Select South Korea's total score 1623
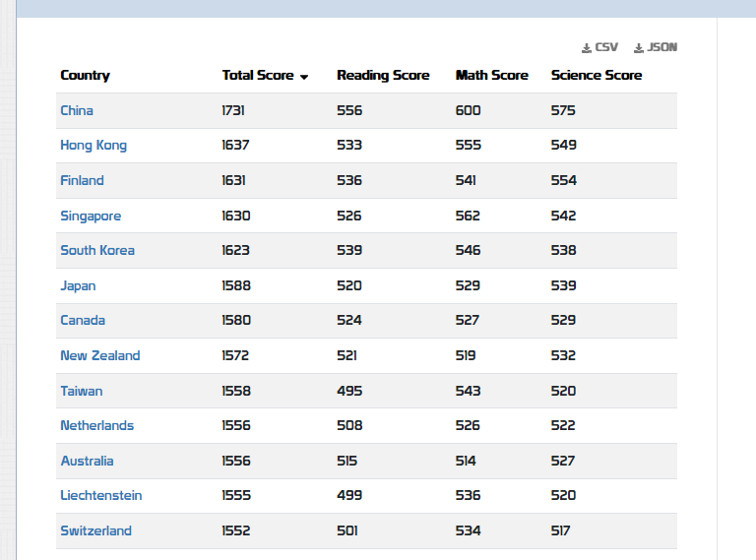Image resolution: width=756 pixels, height=560 pixels. (x=236, y=250)
